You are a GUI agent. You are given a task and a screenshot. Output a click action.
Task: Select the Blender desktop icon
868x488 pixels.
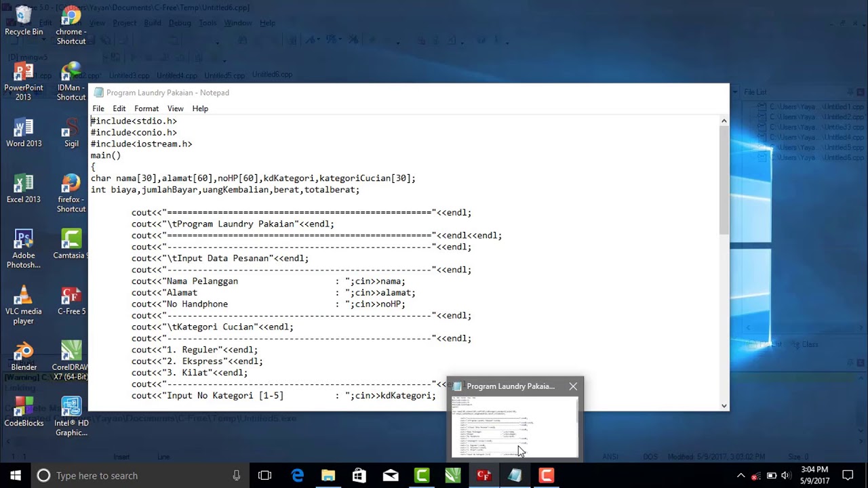click(x=23, y=356)
